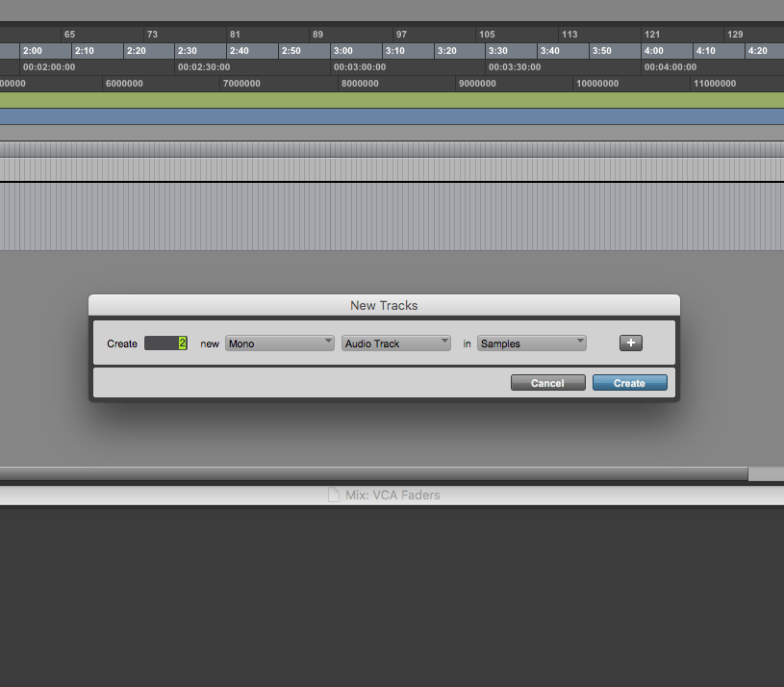The width and height of the screenshot is (784, 687).
Task: Click 00:04:00:00 on the timecode ruler
Action: click(x=670, y=67)
